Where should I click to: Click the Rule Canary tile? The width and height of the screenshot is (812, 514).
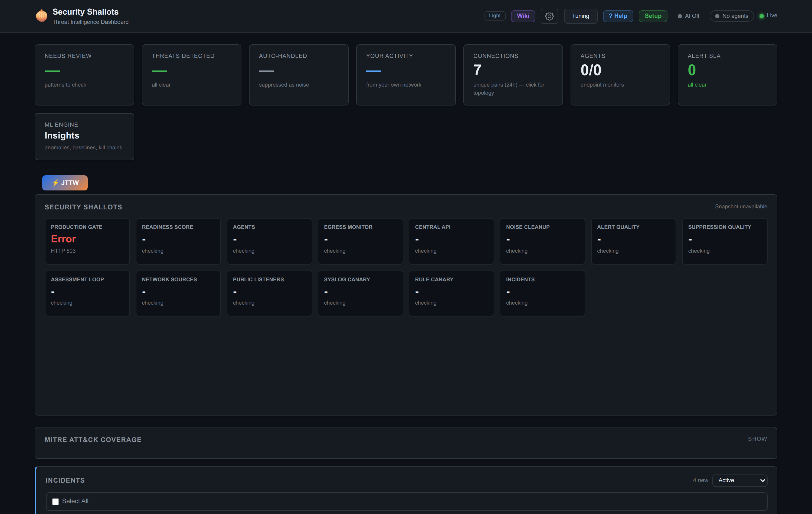click(451, 293)
